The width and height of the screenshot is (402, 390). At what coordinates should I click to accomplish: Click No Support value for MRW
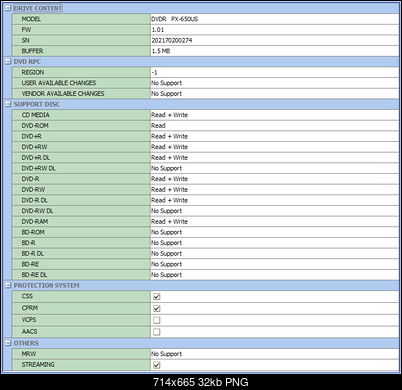pos(166,354)
